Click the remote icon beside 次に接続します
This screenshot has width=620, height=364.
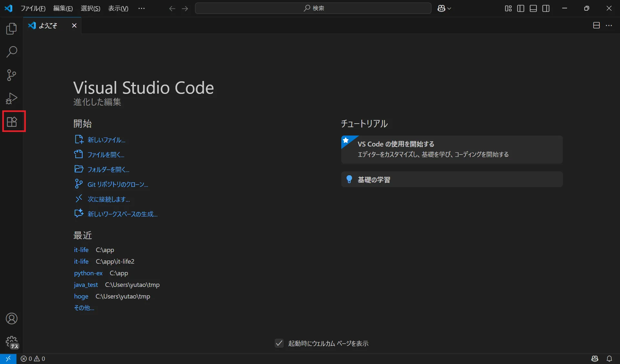79,198
